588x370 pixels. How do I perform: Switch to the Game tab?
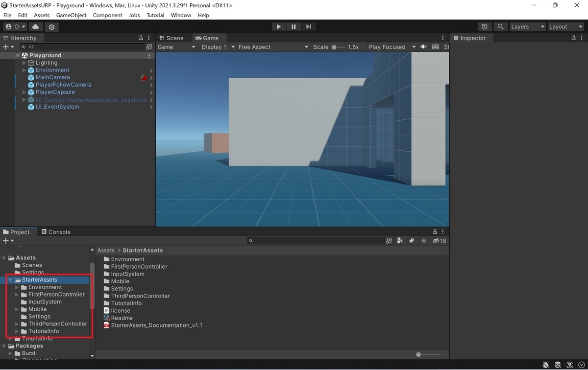(207, 38)
